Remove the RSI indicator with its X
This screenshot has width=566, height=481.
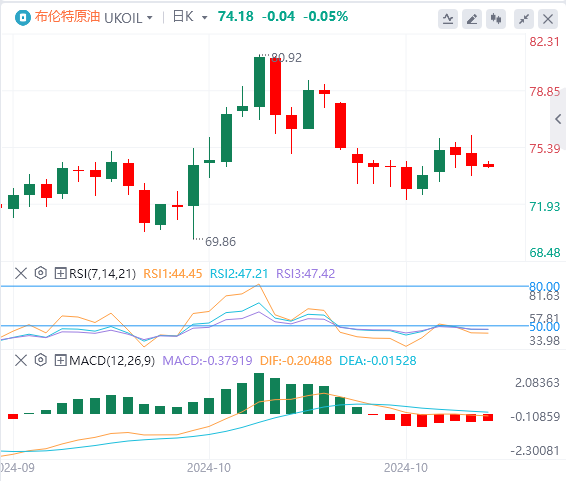click(21, 273)
